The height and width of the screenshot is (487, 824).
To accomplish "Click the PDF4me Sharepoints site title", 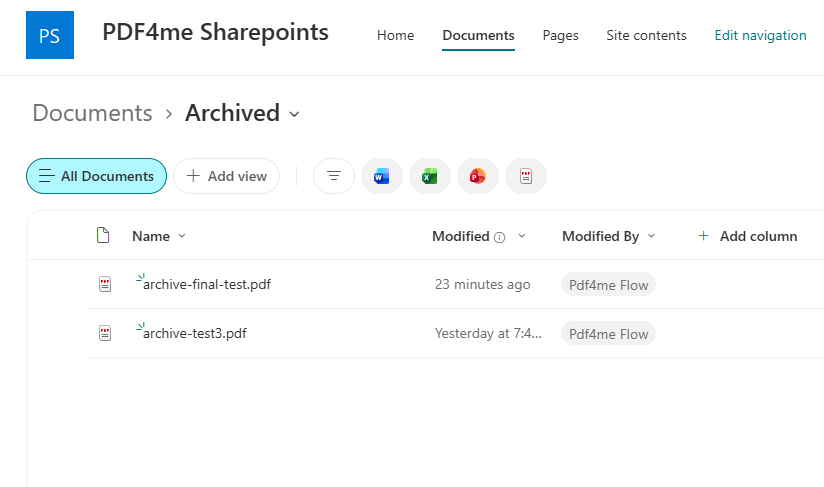I will click(215, 33).
